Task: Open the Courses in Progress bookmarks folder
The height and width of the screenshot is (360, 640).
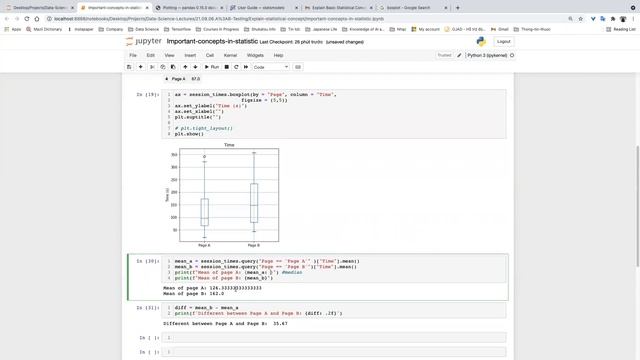Action: pyautogui.click(x=218, y=29)
